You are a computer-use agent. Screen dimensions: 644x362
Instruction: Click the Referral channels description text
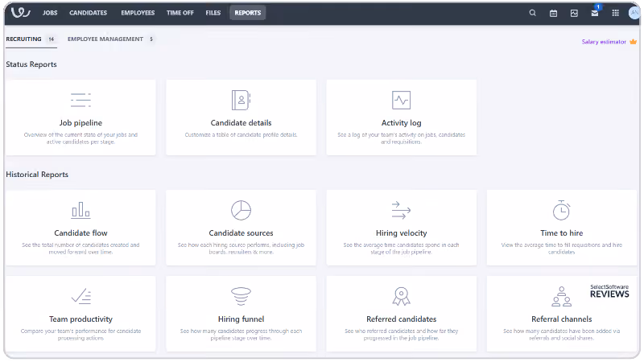(x=561, y=335)
